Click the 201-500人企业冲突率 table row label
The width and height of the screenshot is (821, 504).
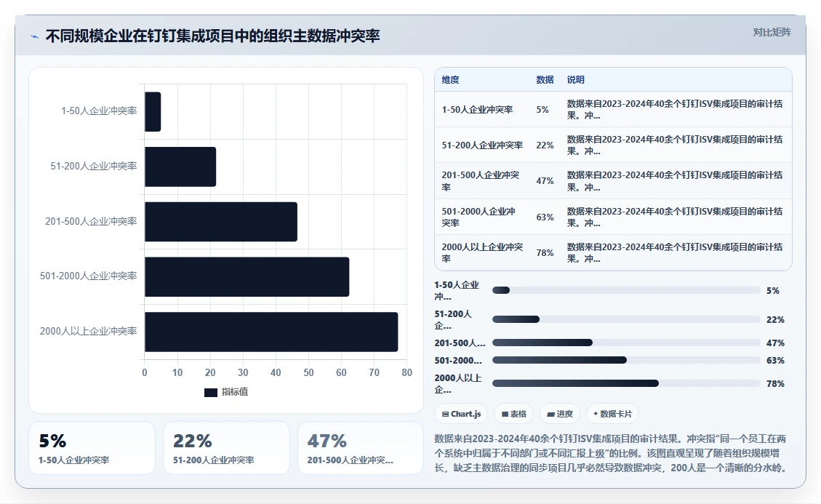[481, 181]
